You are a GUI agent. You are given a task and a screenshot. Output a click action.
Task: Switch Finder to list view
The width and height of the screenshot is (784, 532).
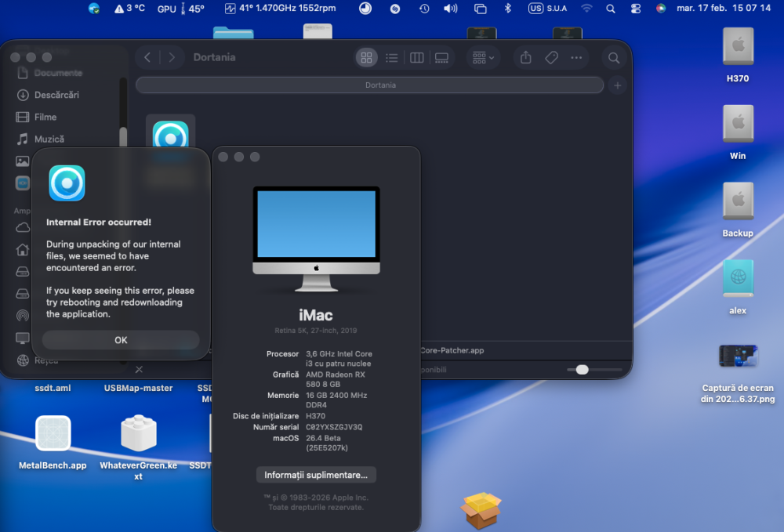coord(391,57)
